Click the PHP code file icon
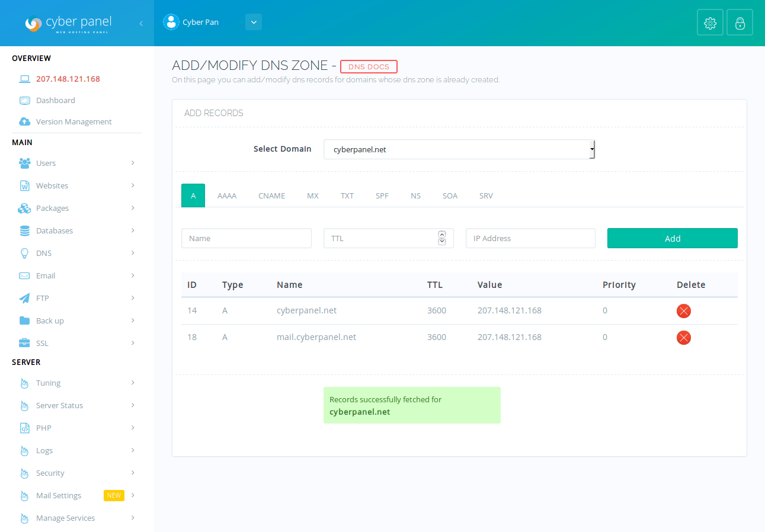 pyautogui.click(x=24, y=428)
